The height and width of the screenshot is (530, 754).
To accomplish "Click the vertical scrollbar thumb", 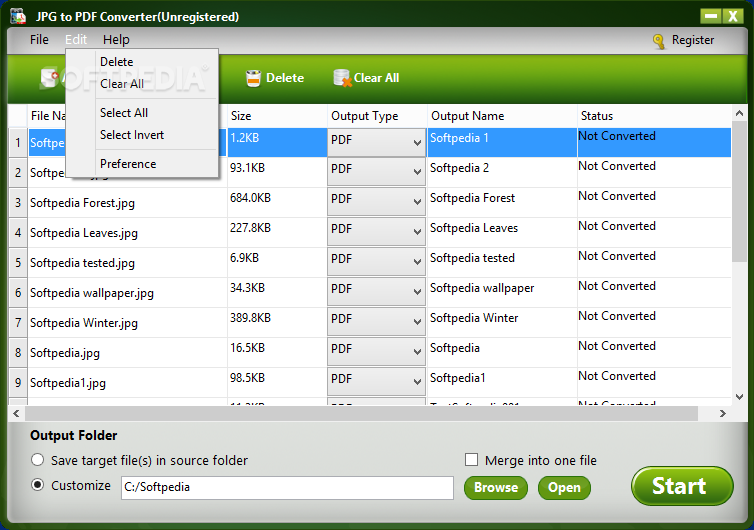I will point(740,191).
